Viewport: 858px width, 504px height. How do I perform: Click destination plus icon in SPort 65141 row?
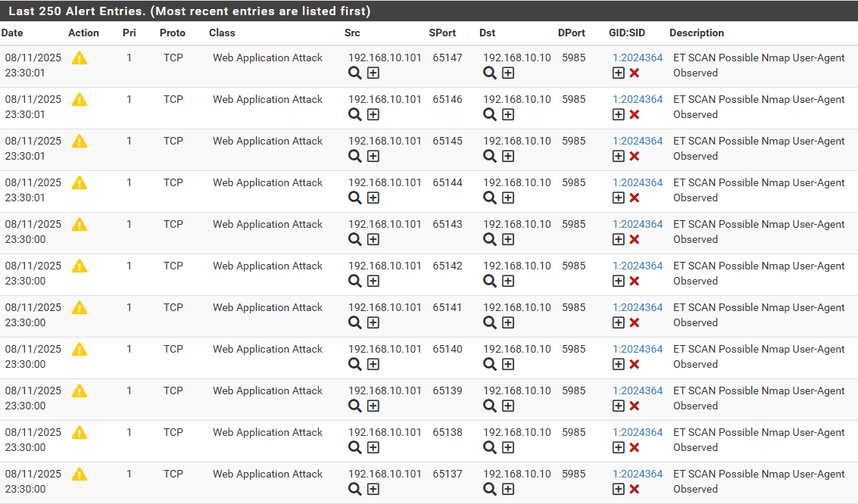coord(508,322)
